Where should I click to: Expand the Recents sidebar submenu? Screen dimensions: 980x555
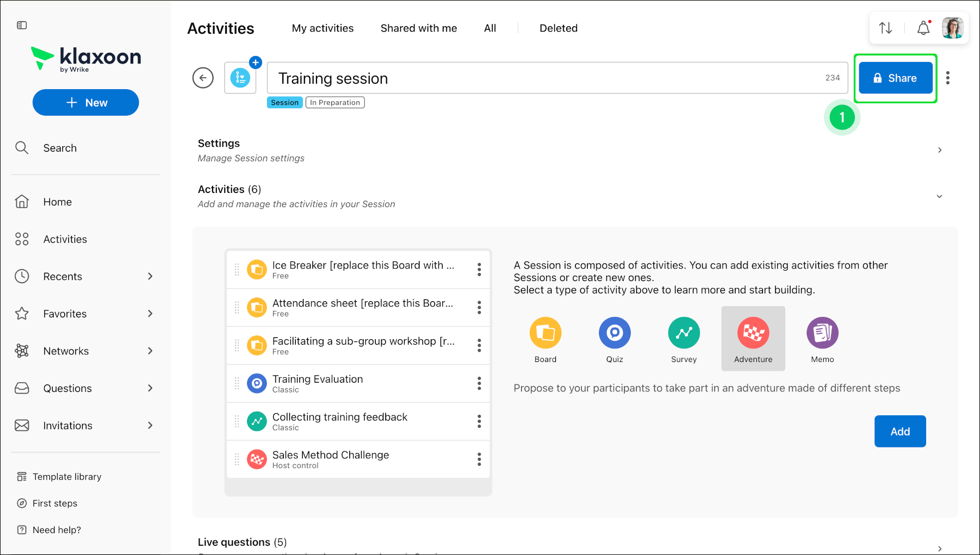click(150, 276)
